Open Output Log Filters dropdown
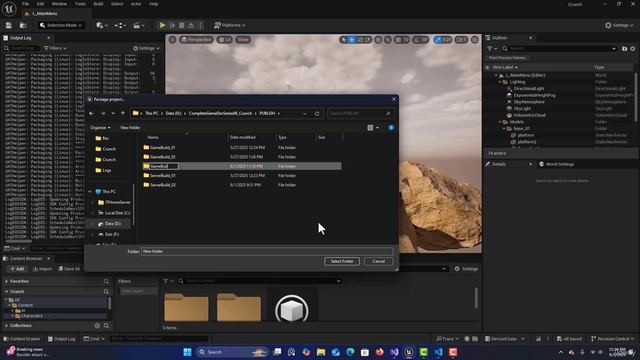 (55, 48)
